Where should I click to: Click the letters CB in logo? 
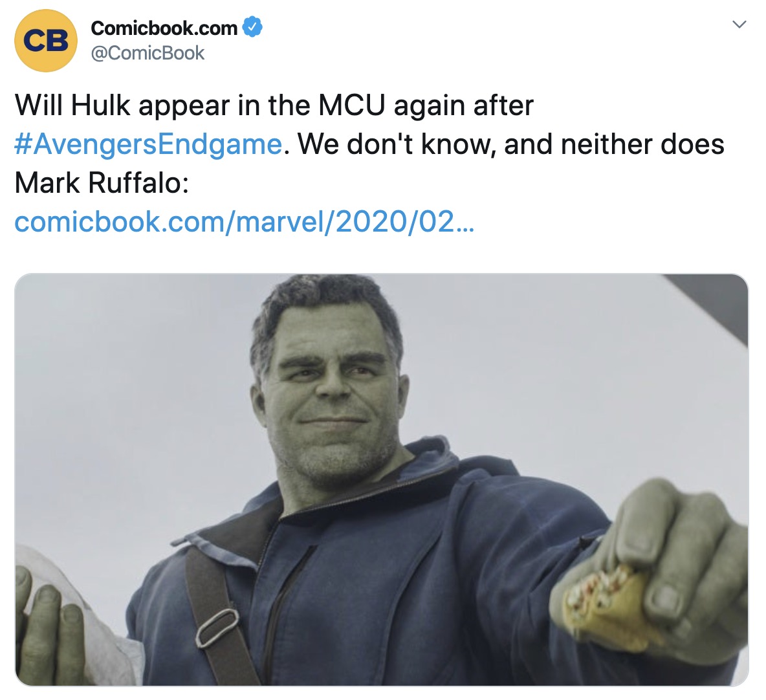click(46, 41)
